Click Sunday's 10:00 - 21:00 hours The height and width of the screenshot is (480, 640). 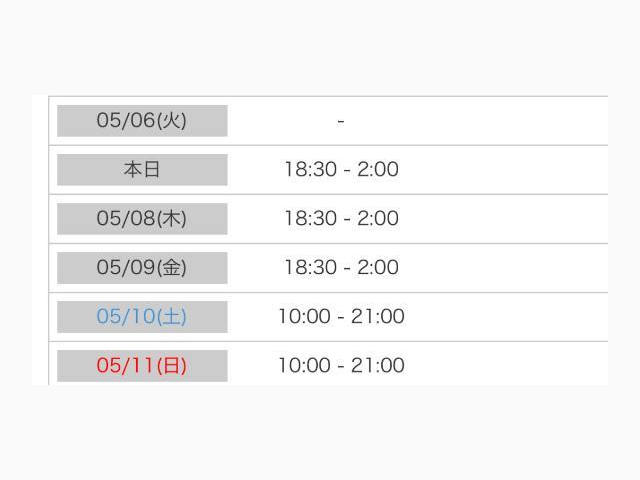pos(341,365)
